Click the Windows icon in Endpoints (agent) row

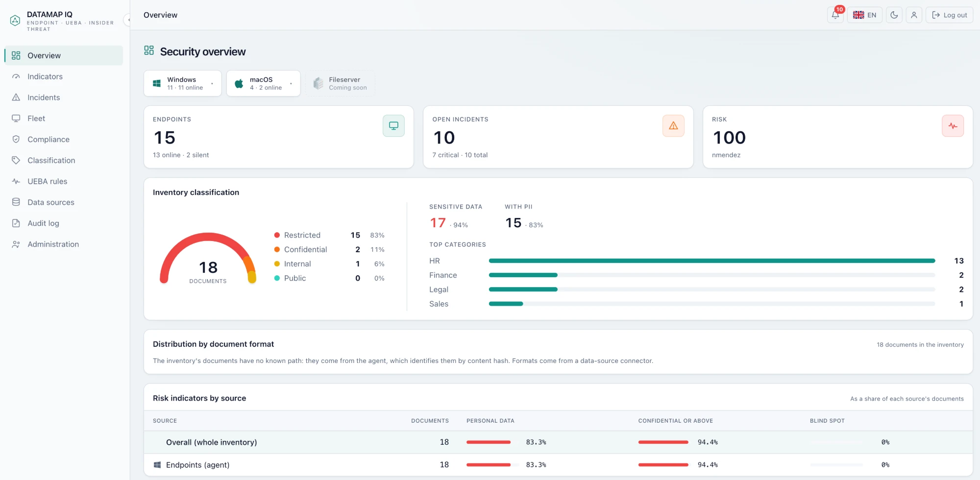tap(157, 465)
